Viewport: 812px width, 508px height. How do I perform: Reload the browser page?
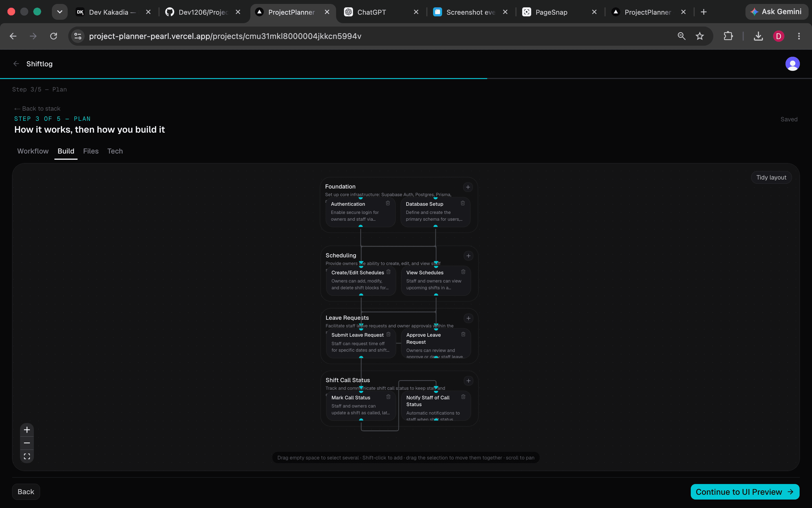(x=54, y=36)
